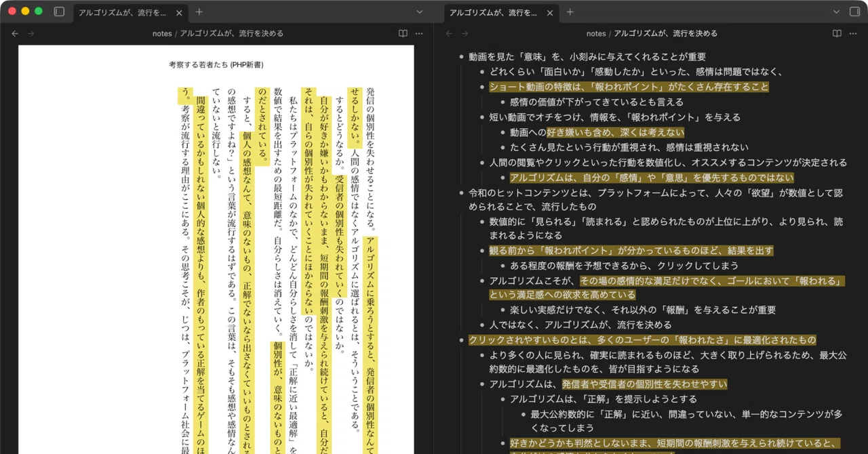Open new tab in left pane

point(199,12)
